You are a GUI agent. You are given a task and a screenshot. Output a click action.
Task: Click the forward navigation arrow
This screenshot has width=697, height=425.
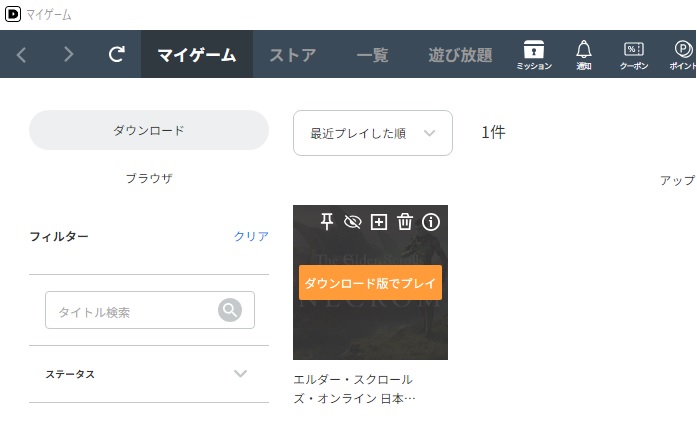(x=68, y=54)
